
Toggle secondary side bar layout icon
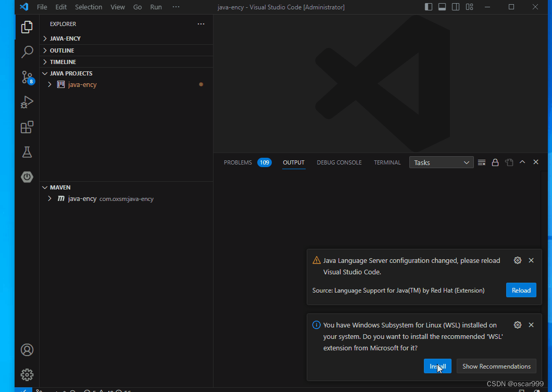pos(456,7)
